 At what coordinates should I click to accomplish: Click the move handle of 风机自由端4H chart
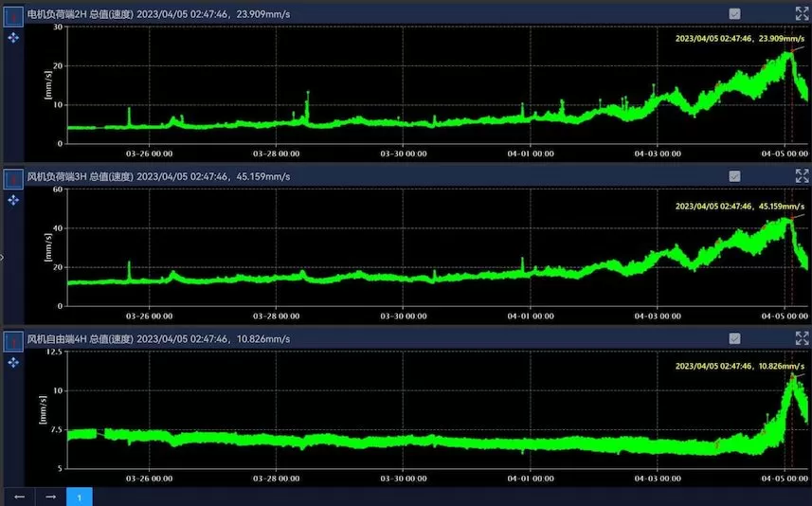point(13,362)
